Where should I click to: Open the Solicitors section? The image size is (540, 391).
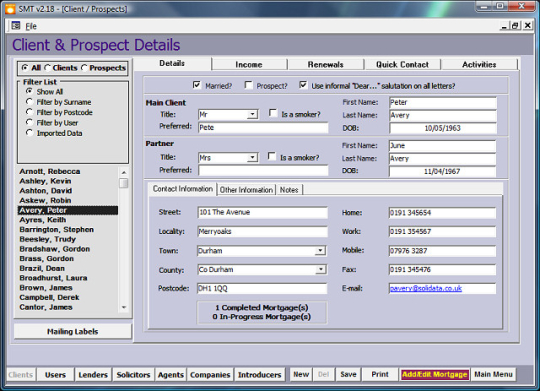(133, 374)
